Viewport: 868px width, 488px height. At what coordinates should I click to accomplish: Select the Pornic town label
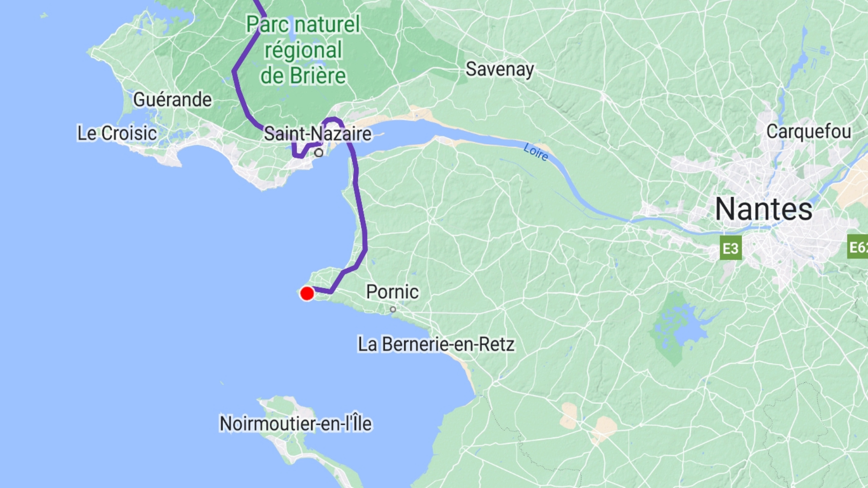pos(392,292)
